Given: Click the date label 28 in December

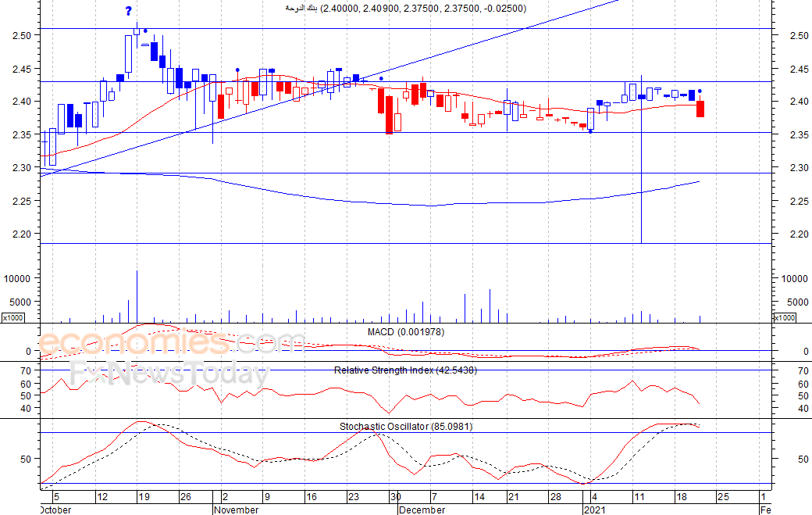Looking at the screenshot, I should (555, 497).
